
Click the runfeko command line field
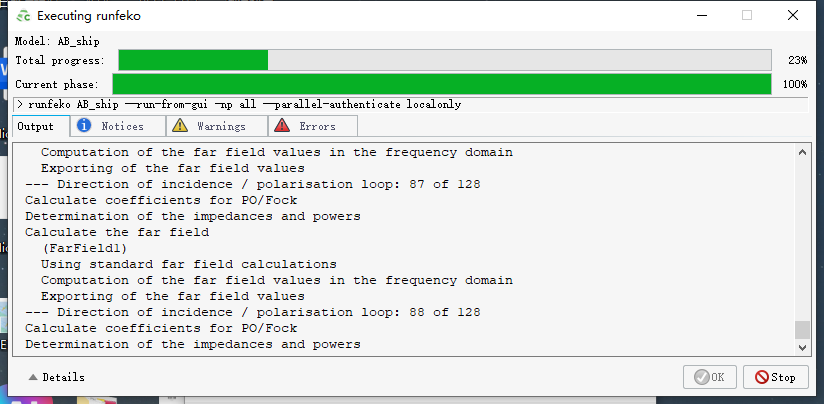tap(410, 105)
